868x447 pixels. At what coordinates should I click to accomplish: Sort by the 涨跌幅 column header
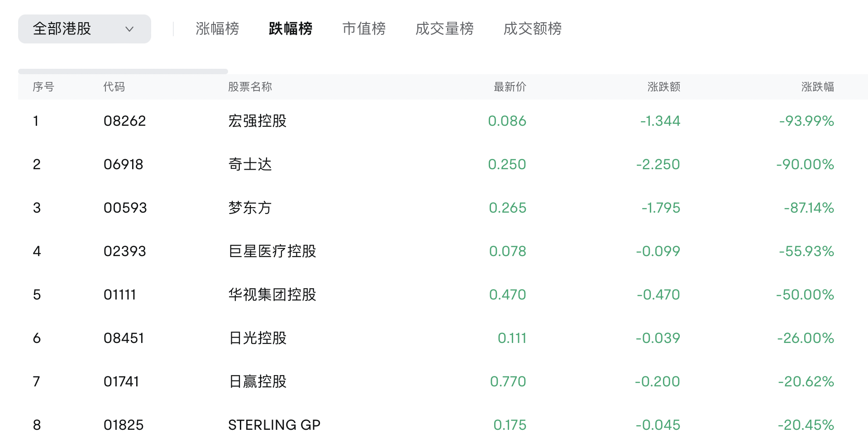pyautogui.click(x=817, y=87)
